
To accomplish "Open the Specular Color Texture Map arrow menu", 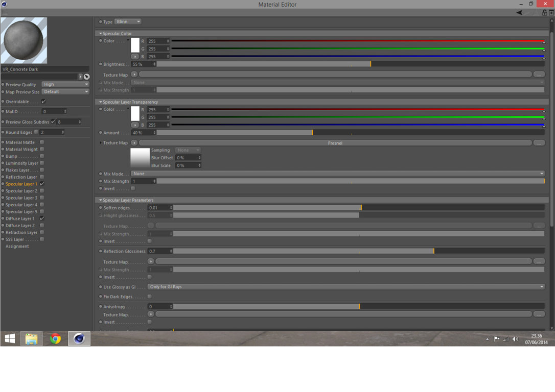I will tap(134, 75).
